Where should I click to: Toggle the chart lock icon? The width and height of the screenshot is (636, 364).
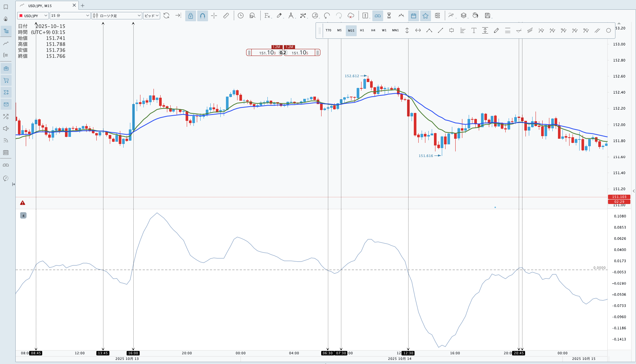190,16
